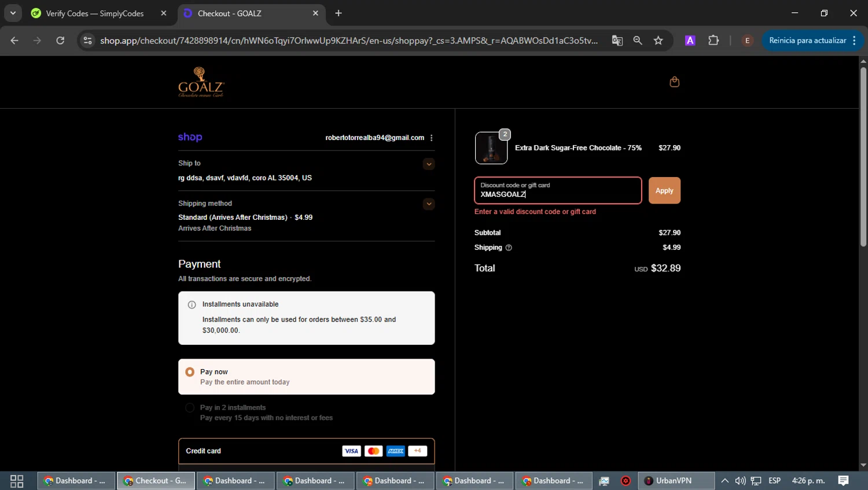Open a new browser tab
The height and width of the screenshot is (490, 868).
(x=339, y=13)
